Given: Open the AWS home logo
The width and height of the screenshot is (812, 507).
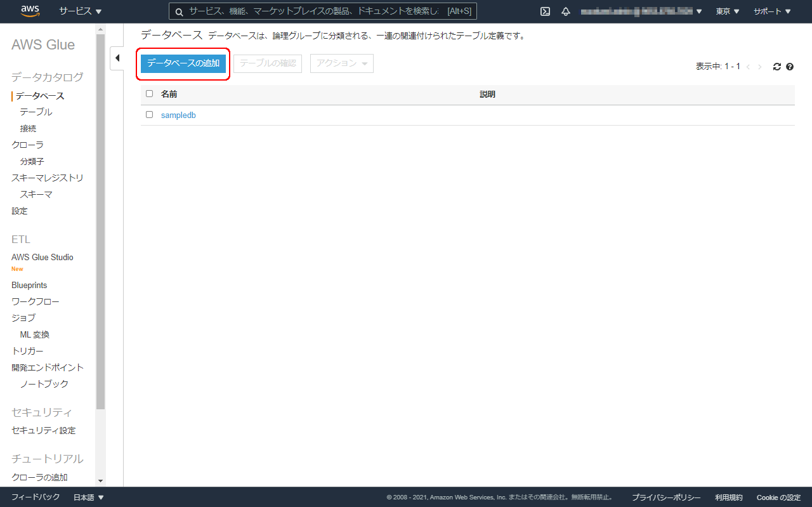Looking at the screenshot, I should [x=30, y=11].
